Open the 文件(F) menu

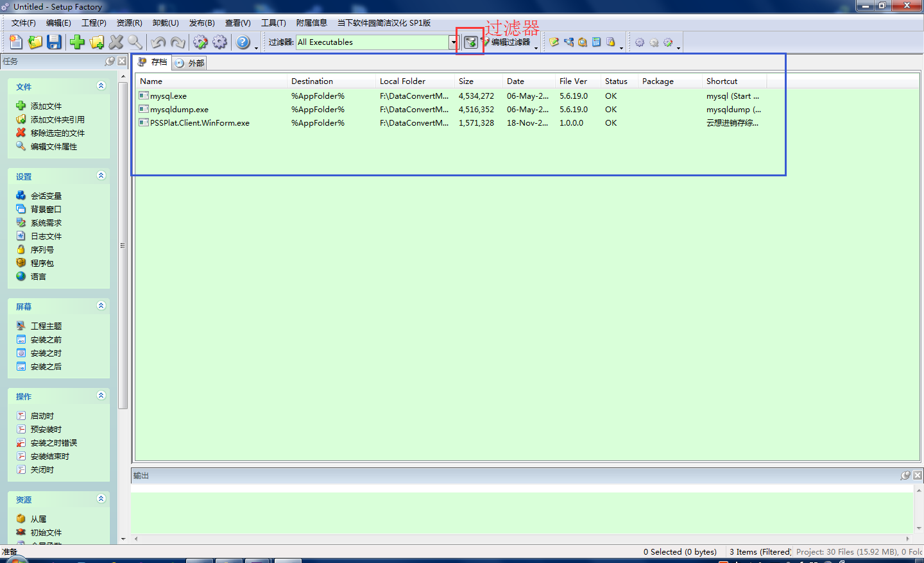click(x=24, y=23)
